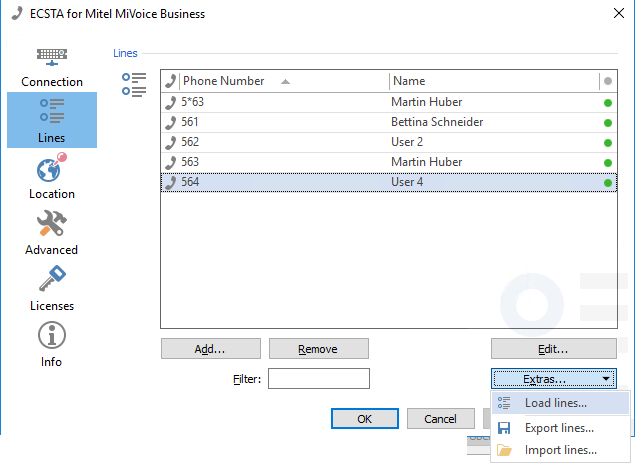Click into the Filter text field

318,379
